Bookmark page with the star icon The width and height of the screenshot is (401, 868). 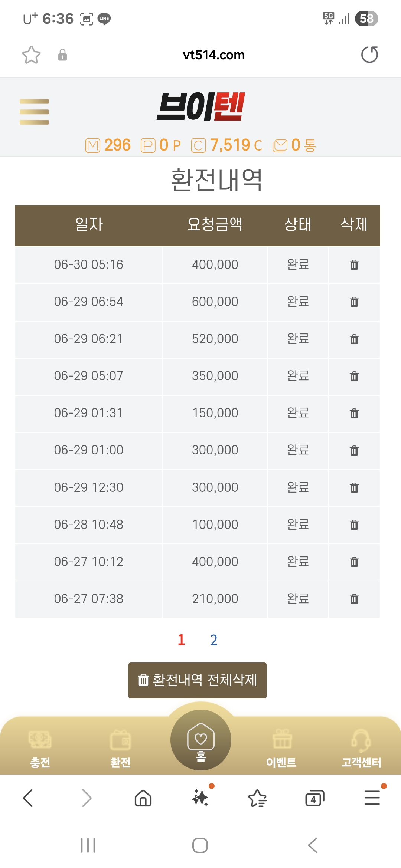coord(31,55)
